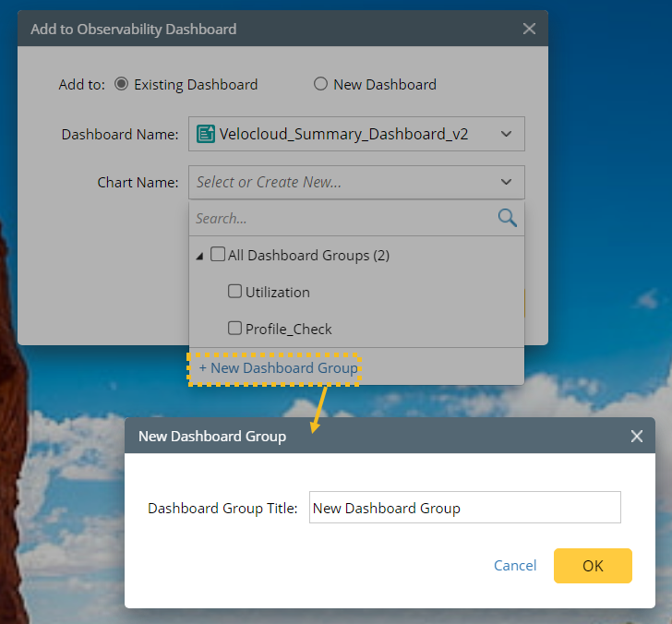Confirm with the yellow OK button
Screen dimensions: 672x624
coord(593,566)
